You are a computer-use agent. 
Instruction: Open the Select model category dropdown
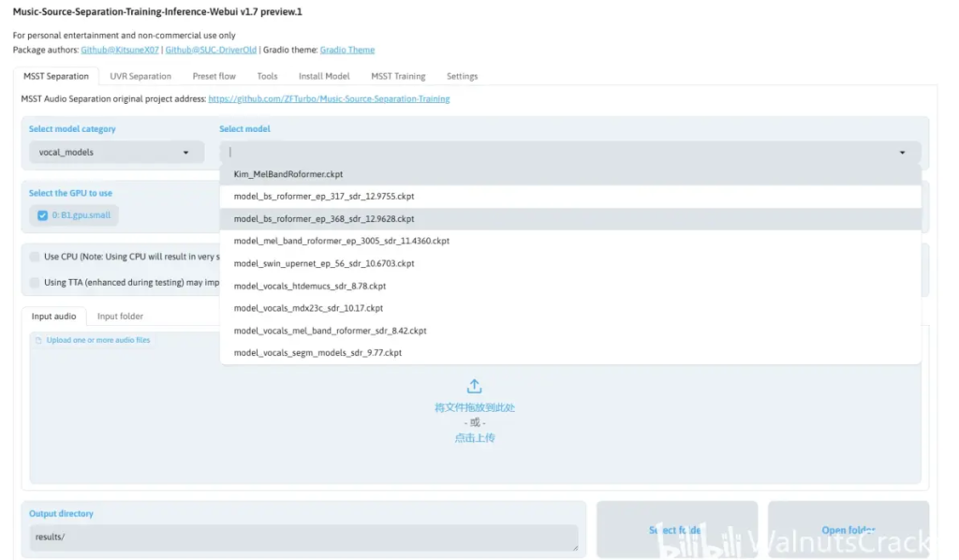(x=116, y=153)
